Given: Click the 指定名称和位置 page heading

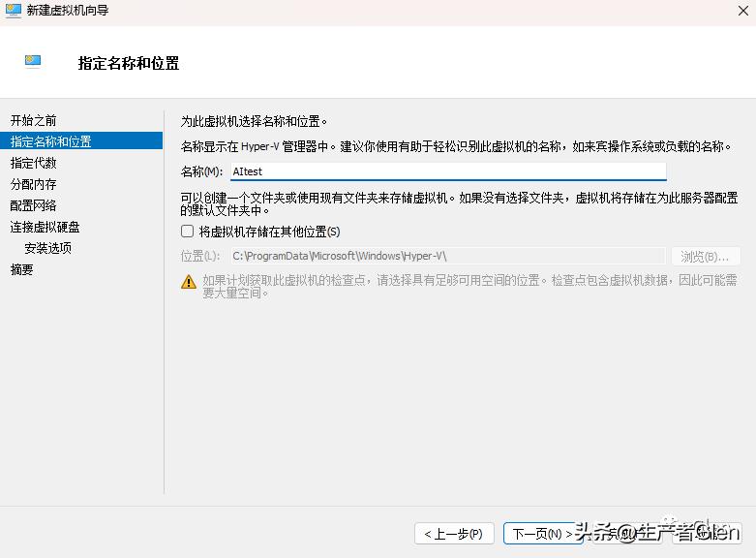Looking at the screenshot, I should click(129, 63).
